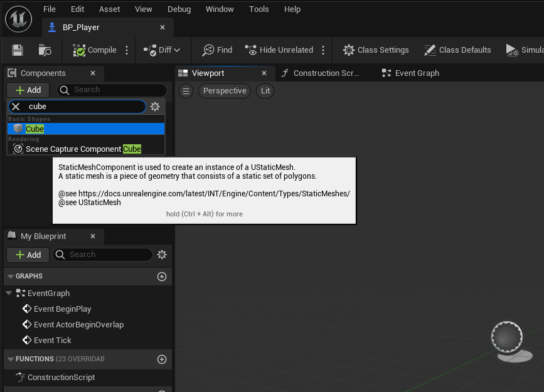
Task: Open the Window menu
Action: (220, 9)
